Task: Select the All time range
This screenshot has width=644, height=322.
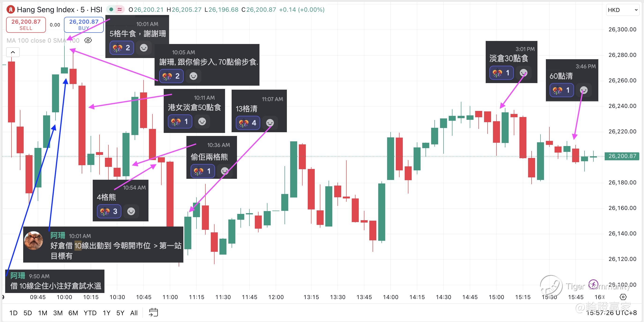Action: point(134,313)
